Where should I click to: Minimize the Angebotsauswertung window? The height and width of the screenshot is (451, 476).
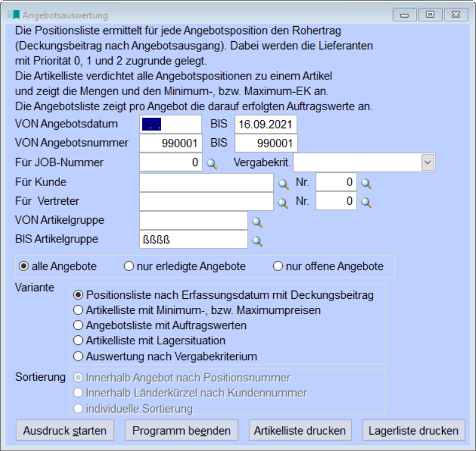(x=405, y=15)
